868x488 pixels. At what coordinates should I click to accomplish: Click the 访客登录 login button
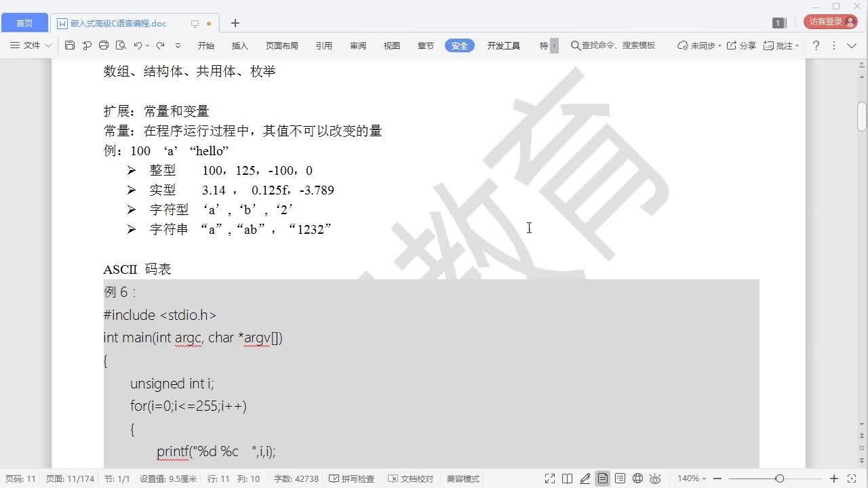[x=830, y=22]
